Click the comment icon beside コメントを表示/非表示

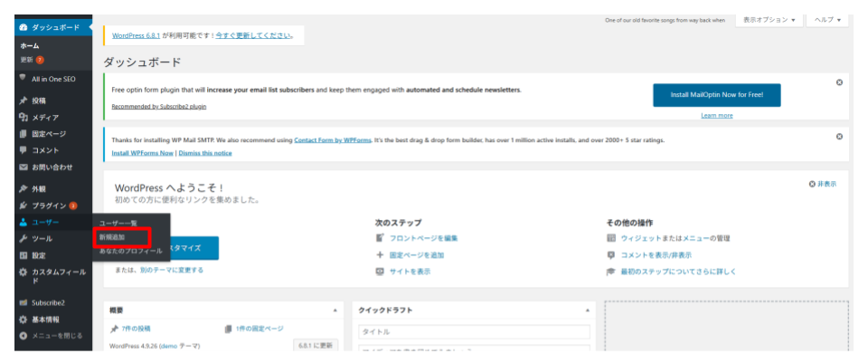(x=611, y=255)
